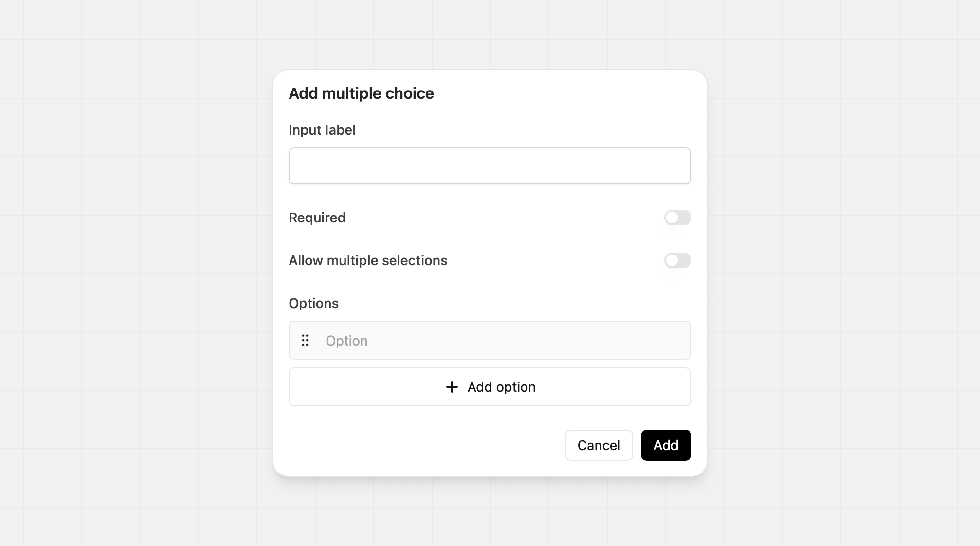Image resolution: width=980 pixels, height=546 pixels.
Task: Click the plus icon in Add option
Action: [452, 387]
